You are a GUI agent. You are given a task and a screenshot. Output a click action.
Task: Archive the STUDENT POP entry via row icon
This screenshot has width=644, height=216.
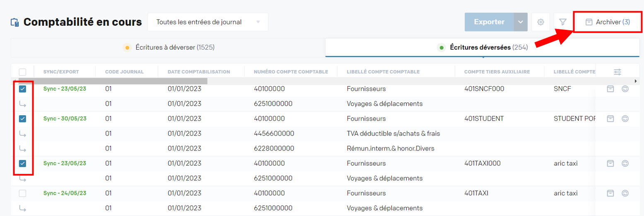(x=610, y=119)
